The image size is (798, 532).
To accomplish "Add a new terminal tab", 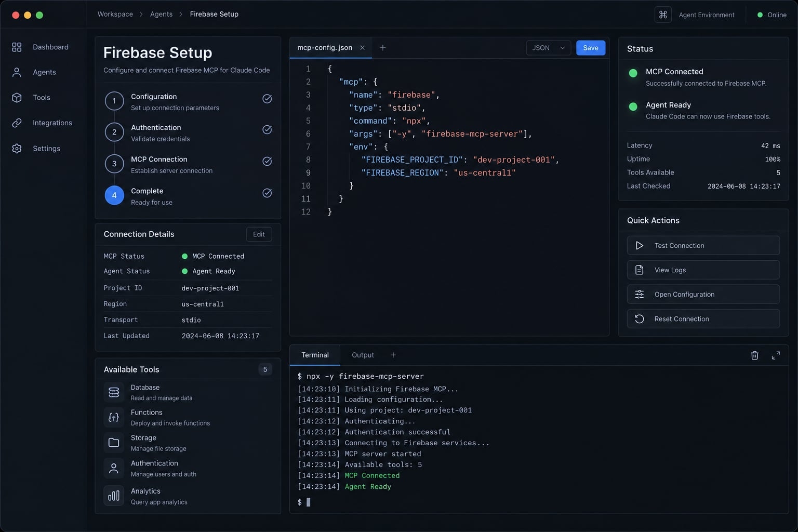I will click(x=393, y=355).
